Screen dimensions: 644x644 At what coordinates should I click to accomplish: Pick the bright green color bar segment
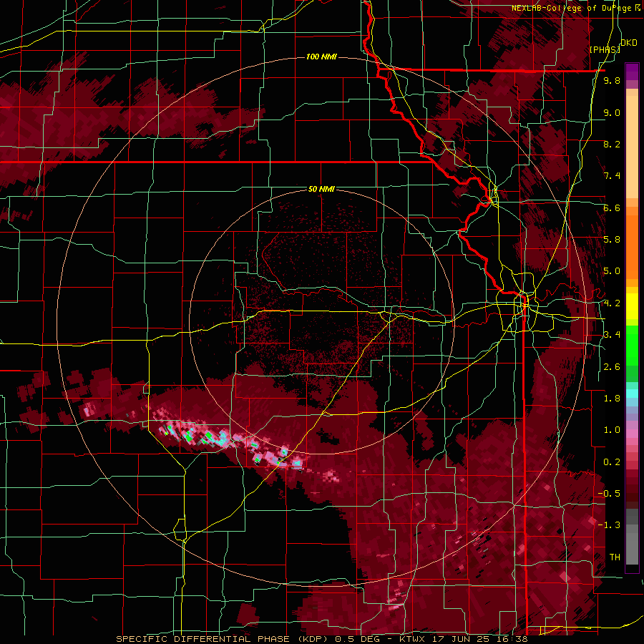[x=632, y=347]
